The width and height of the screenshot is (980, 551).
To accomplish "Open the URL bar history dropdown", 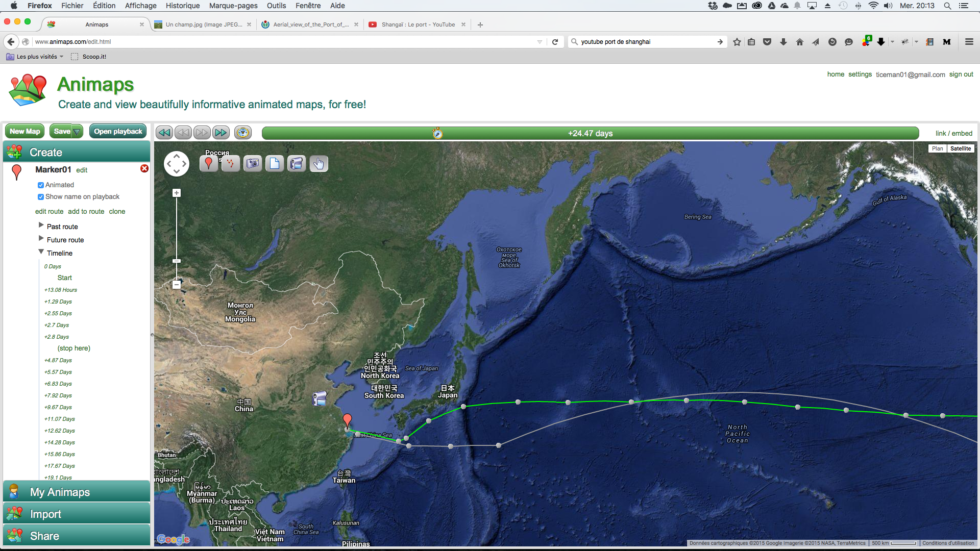I will tap(540, 42).
